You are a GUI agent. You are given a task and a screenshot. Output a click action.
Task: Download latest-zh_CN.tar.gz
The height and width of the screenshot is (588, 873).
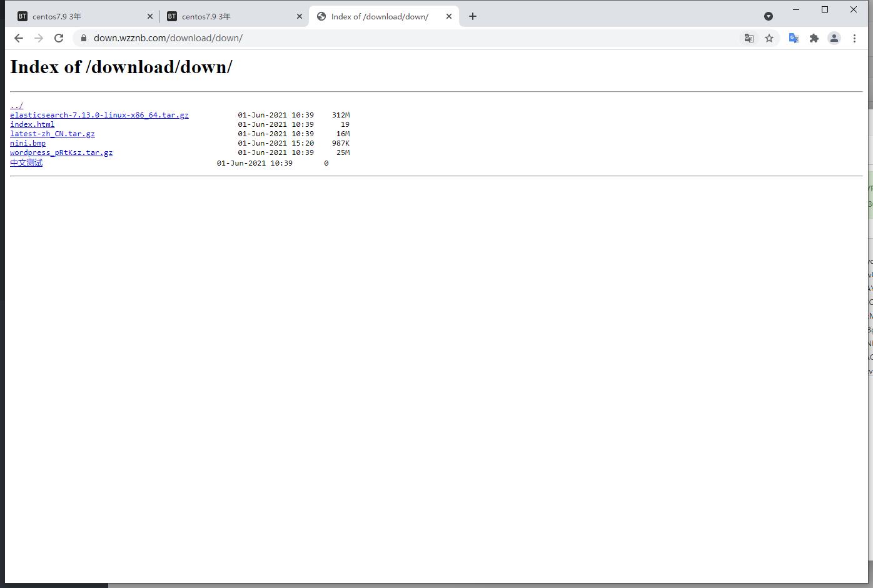(53, 134)
